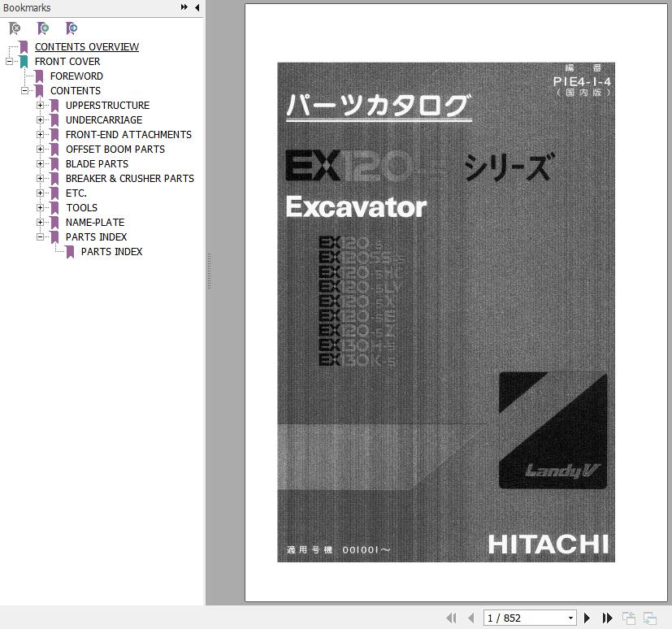Select the BLADE PARTS bookmark label
This screenshot has height=629, width=672.
pyautogui.click(x=97, y=163)
